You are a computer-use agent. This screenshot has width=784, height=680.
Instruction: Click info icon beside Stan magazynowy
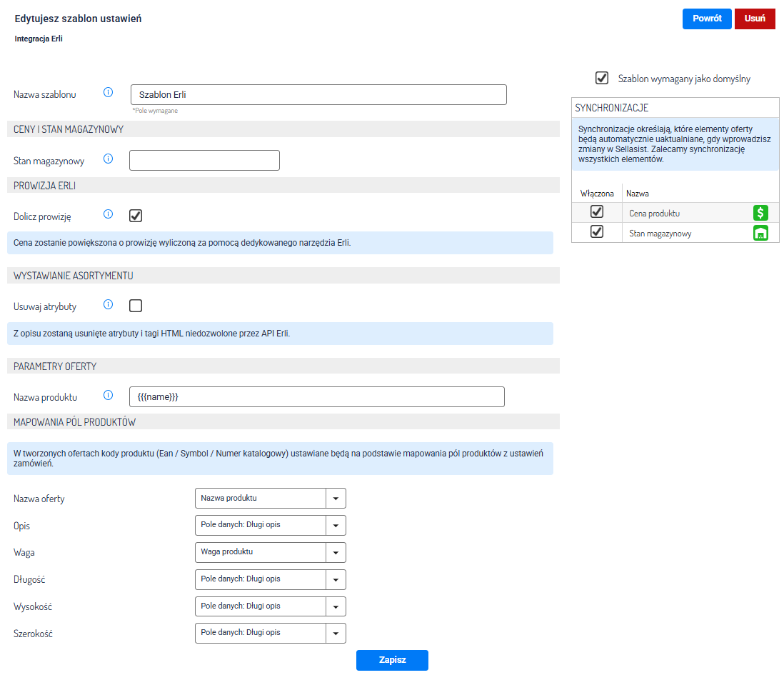[x=109, y=159]
